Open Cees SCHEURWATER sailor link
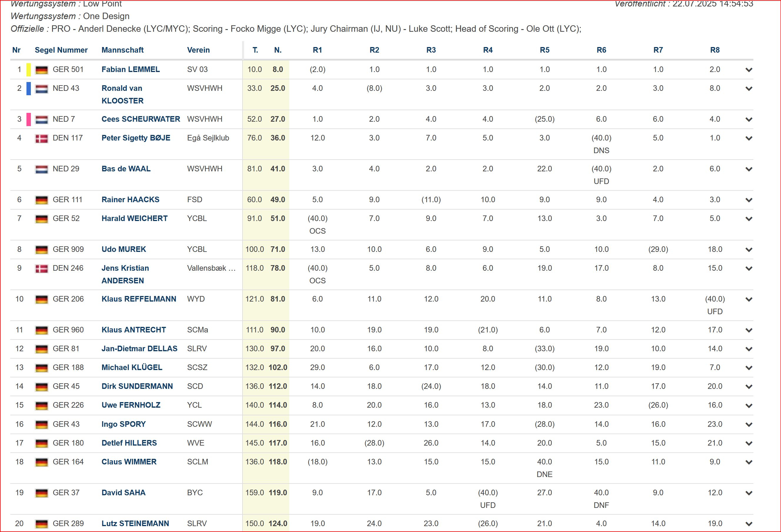This screenshot has width=781, height=532. pos(141,119)
